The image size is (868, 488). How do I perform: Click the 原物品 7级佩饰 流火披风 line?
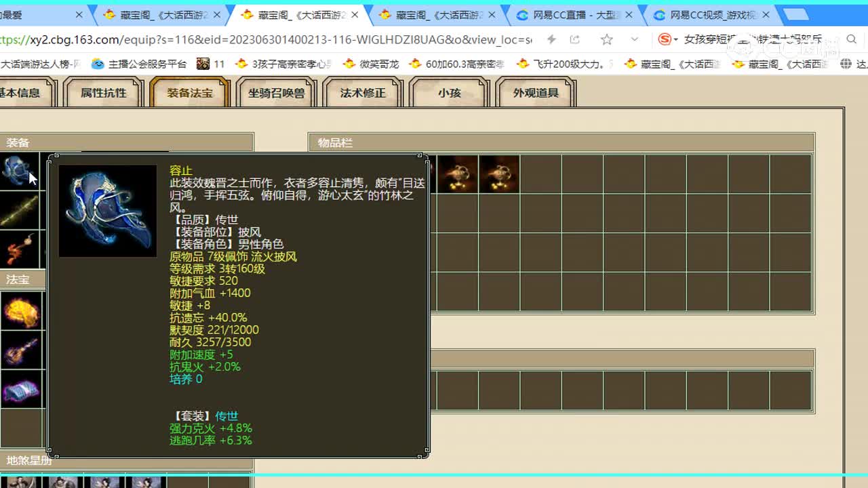pos(233,257)
